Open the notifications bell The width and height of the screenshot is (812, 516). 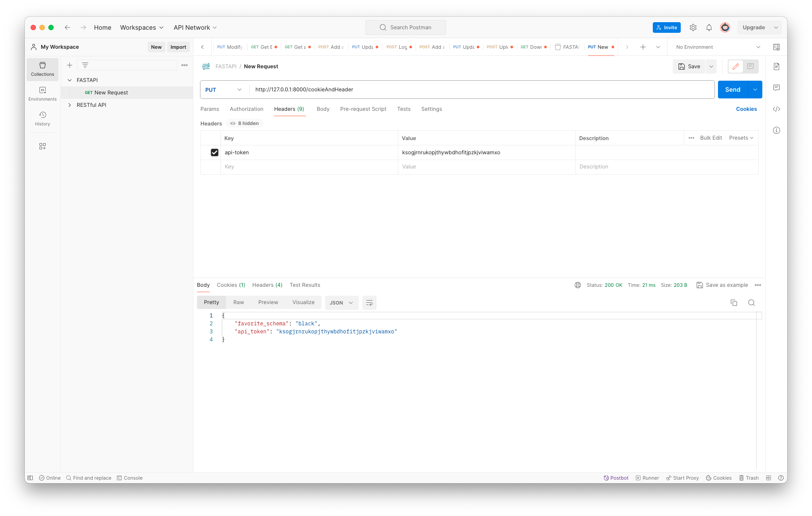tap(709, 27)
